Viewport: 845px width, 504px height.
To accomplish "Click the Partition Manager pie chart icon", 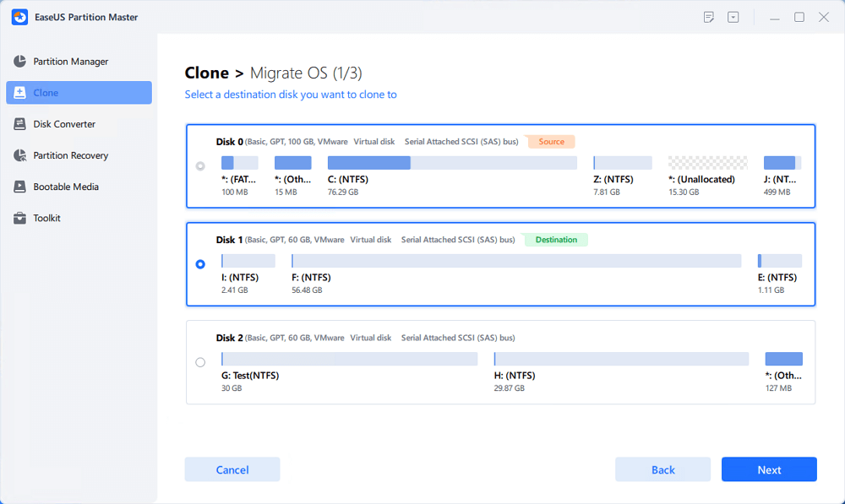I will [19, 62].
